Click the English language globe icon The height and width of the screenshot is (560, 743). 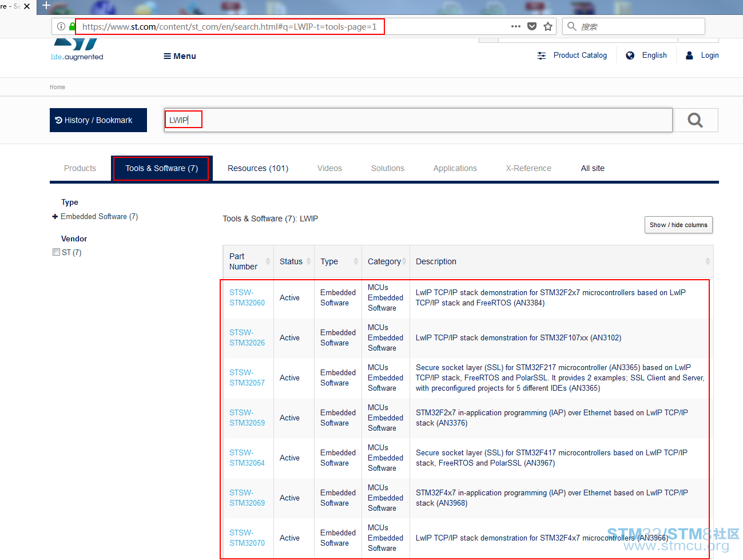click(630, 55)
